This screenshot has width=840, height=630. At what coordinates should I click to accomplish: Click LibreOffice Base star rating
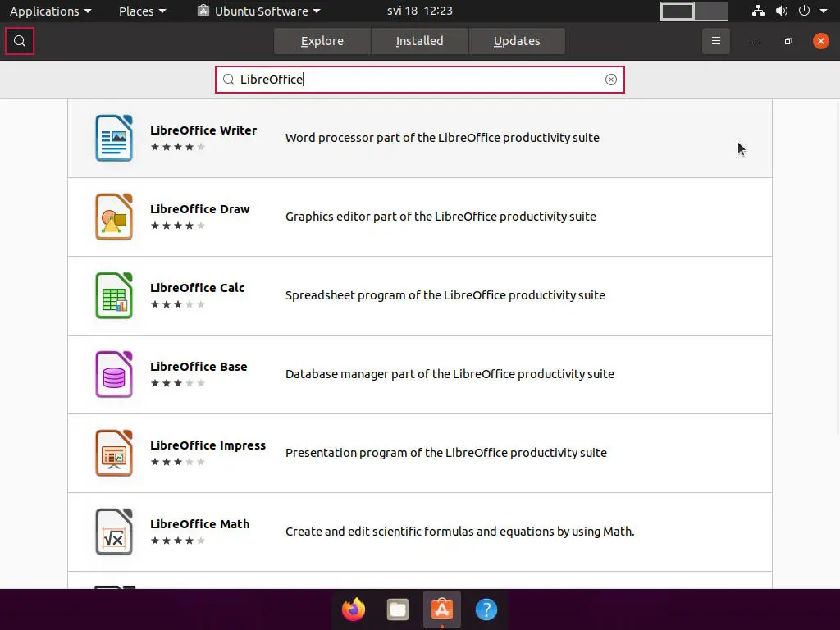pyautogui.click(x=178, y=383)
